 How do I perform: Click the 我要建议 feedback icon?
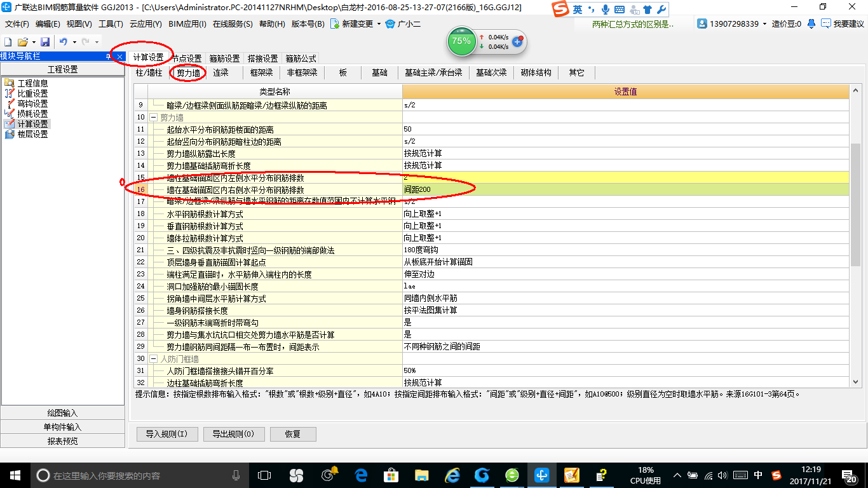click(x=825, y=24)
